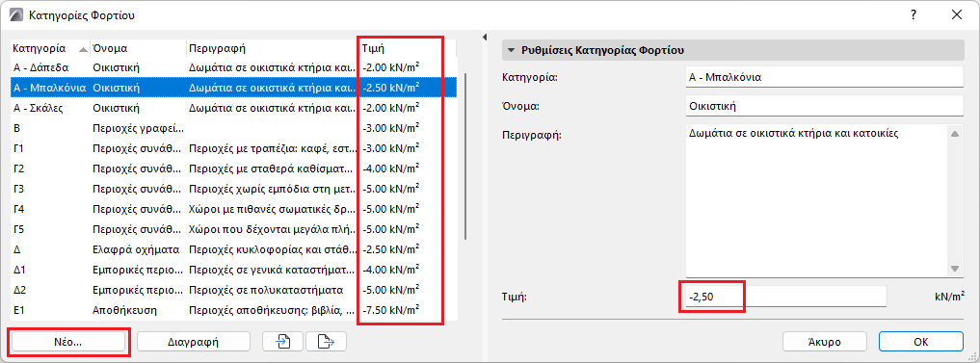980x363 pixels.
Task: Click the Διαγραφή button
Action: click(193, 342)
